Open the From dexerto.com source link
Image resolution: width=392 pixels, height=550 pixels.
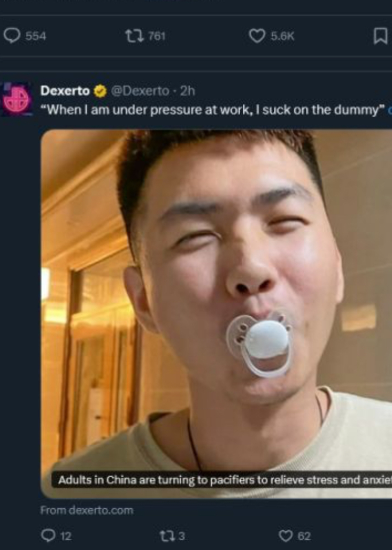[87, 510]
